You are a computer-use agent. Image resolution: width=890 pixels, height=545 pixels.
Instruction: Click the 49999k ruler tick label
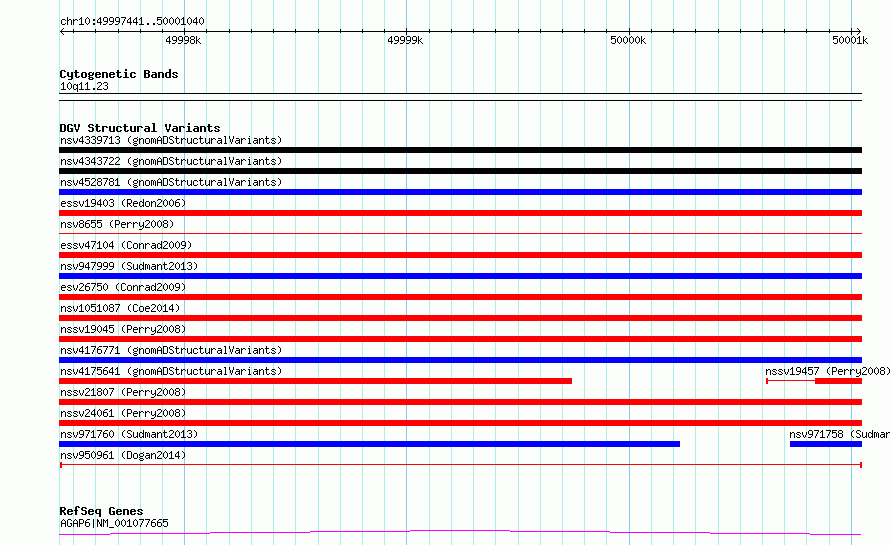pyautogui.click(x=405, y=40)
